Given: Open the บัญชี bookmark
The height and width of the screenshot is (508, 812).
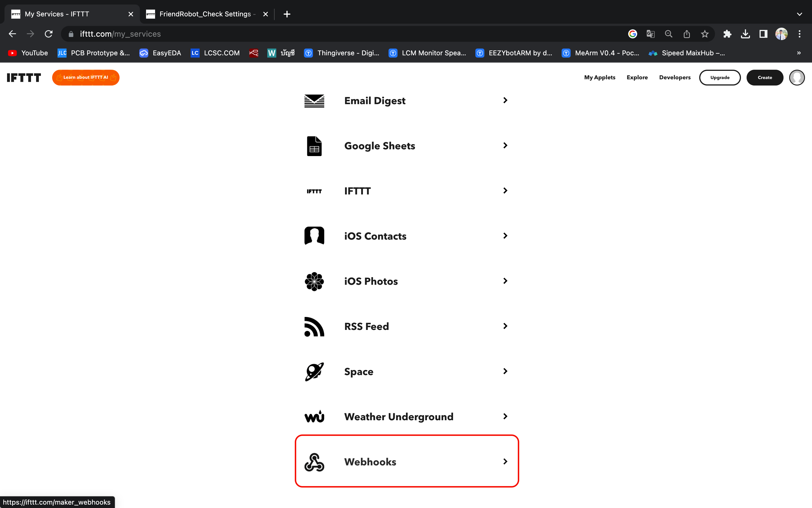Looking at the screenshot, I should pos(281,53).
